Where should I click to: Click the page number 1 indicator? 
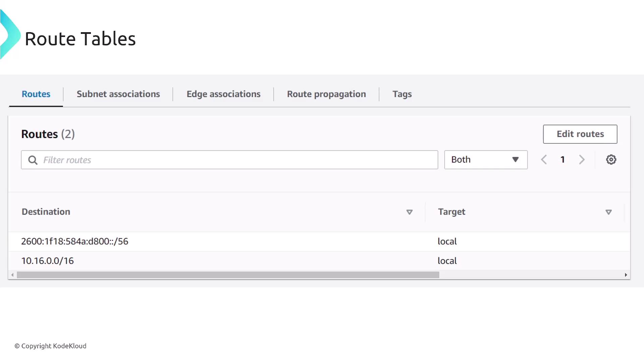(562, 160)
